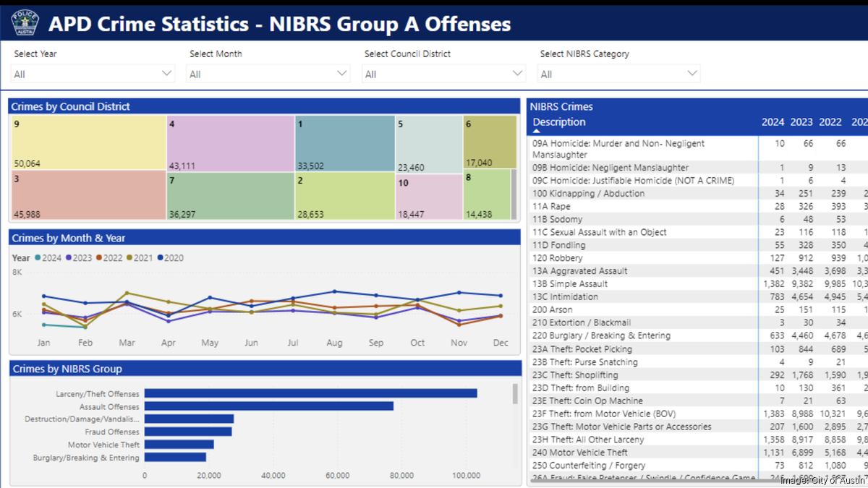
Task: Select district 5 treemap tile
Action: (x=429, y=144)
